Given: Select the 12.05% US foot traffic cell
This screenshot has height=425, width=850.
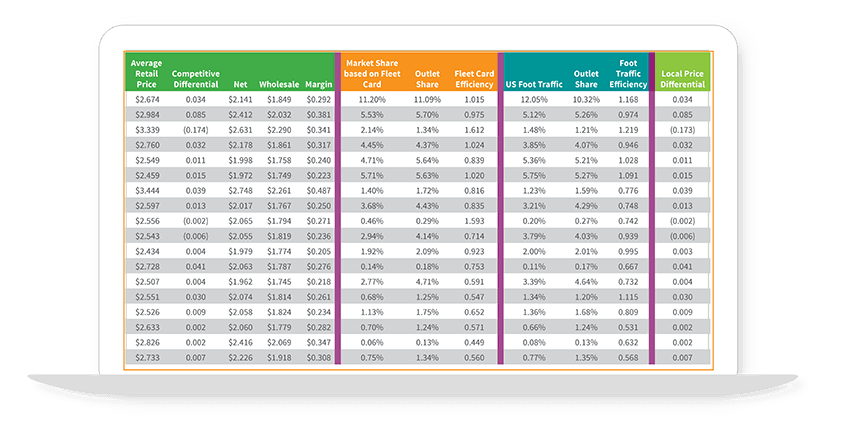Looking at the screenshot, I should click(533, 100).
